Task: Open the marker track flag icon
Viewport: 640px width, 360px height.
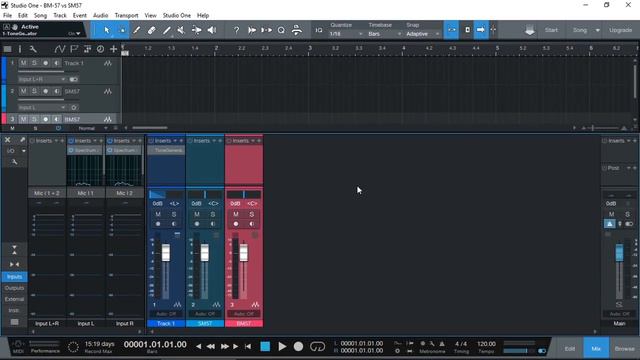Action: pyautogui.click(x=74, y=49)
